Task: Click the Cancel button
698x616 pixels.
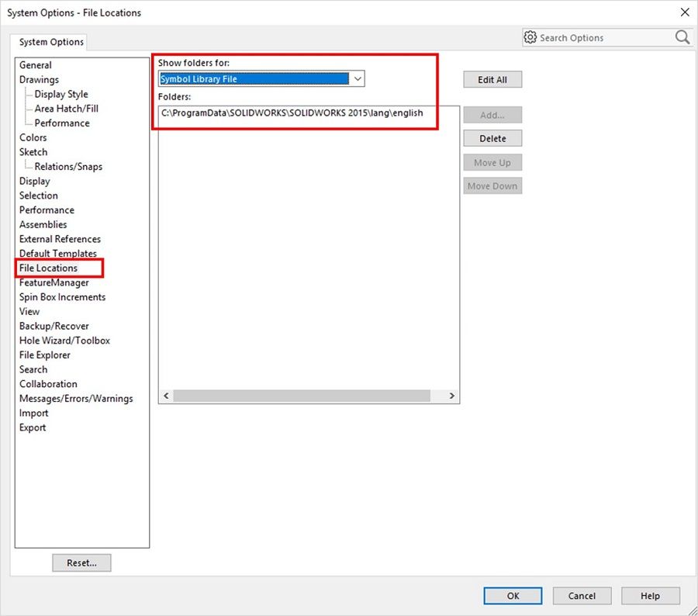Action: coord(582,596)
